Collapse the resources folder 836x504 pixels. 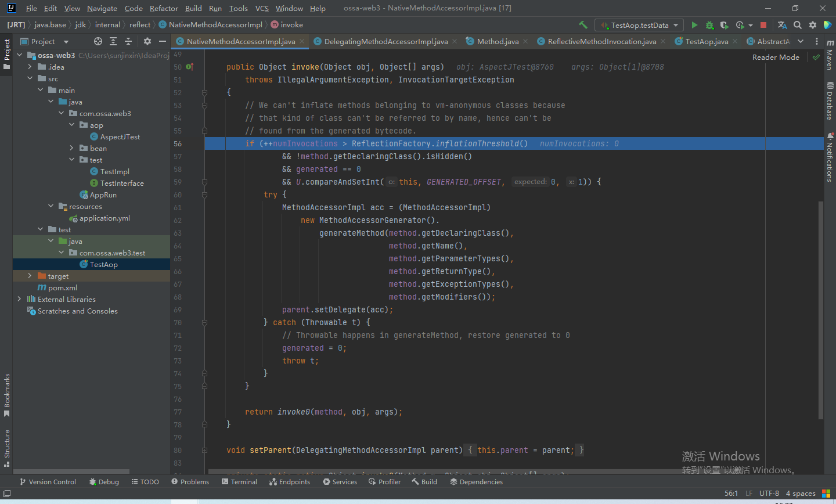(51, 206)
